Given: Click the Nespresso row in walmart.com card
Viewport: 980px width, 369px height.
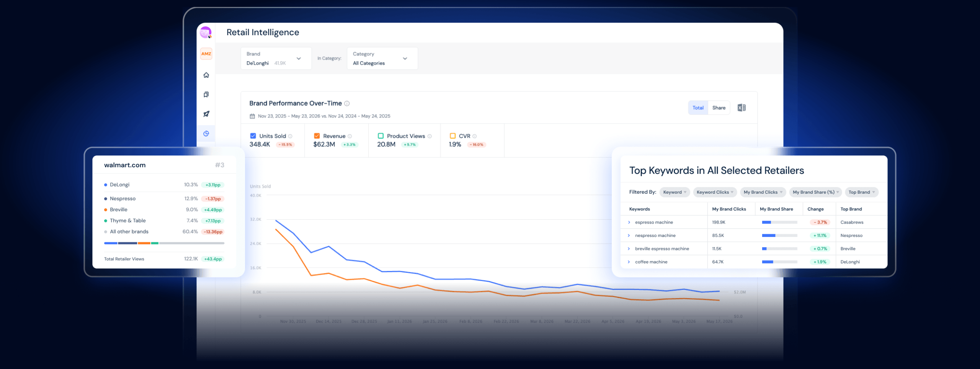Looking at the screenshot, I should 164,199.
